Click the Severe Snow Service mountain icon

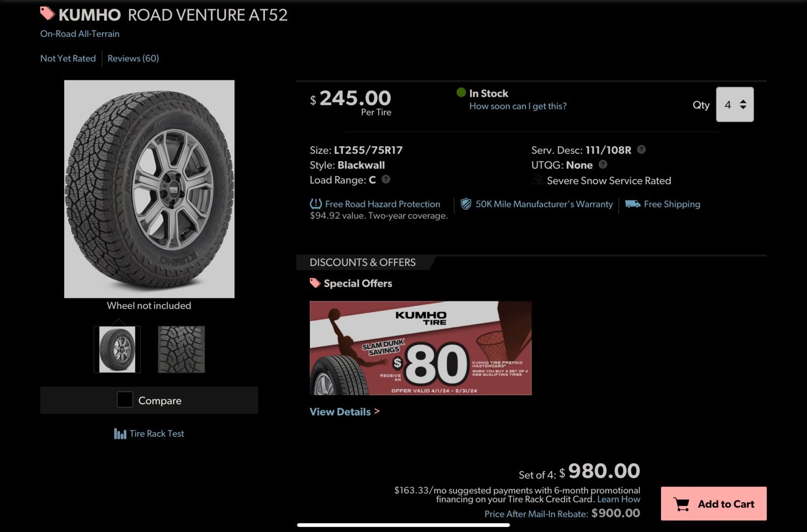pos(538,179)
